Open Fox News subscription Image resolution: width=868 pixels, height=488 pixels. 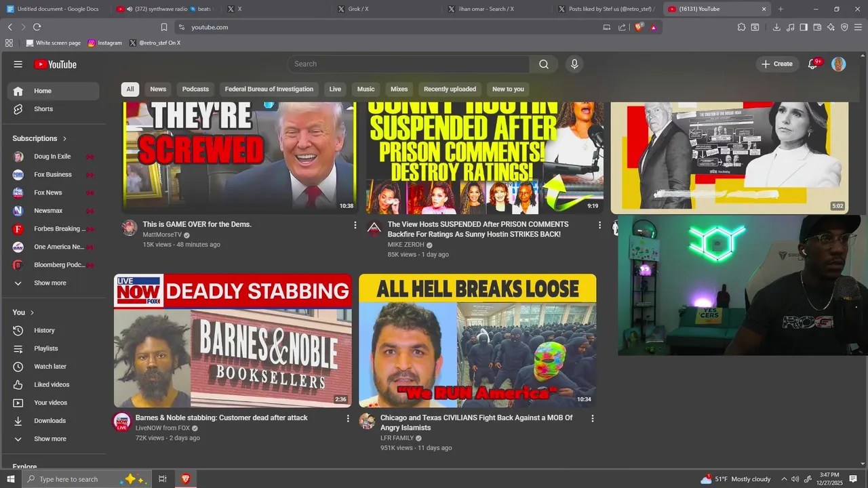pyautogui.click(x=53, y=192)
